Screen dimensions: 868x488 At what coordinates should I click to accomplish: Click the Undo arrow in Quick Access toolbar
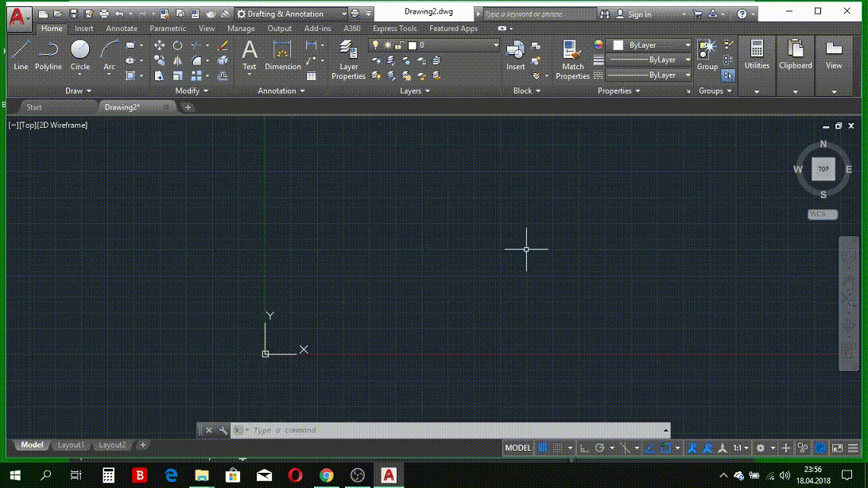[x=119, y=14]
